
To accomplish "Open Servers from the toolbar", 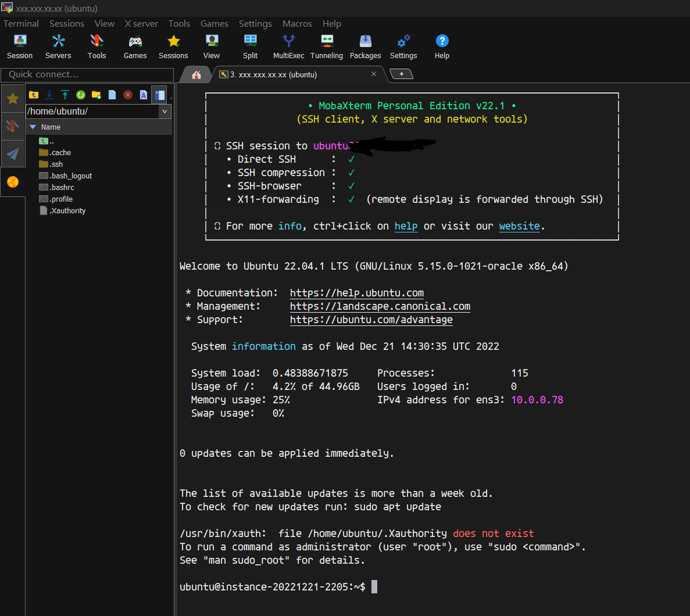I will pos(58,46).
